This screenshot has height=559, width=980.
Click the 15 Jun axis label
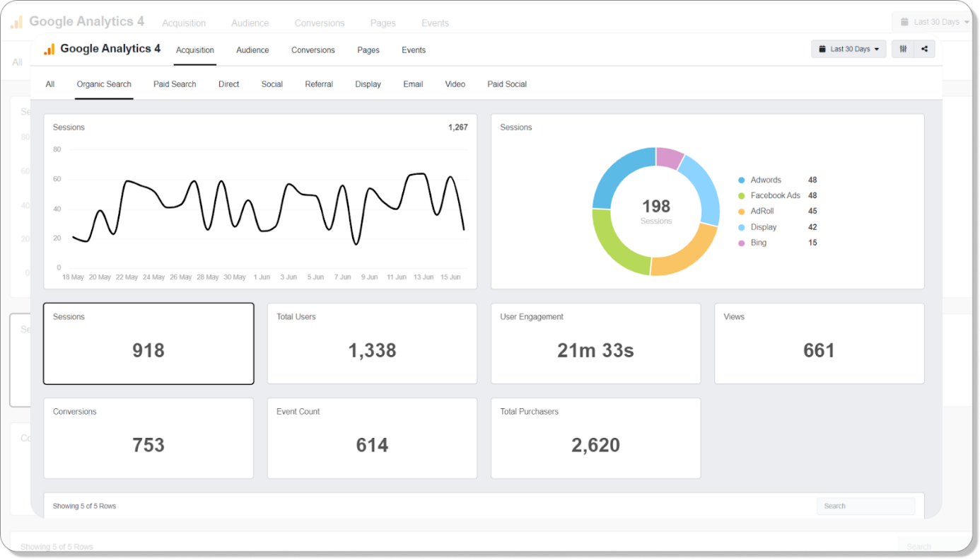[x=450, y=277]
